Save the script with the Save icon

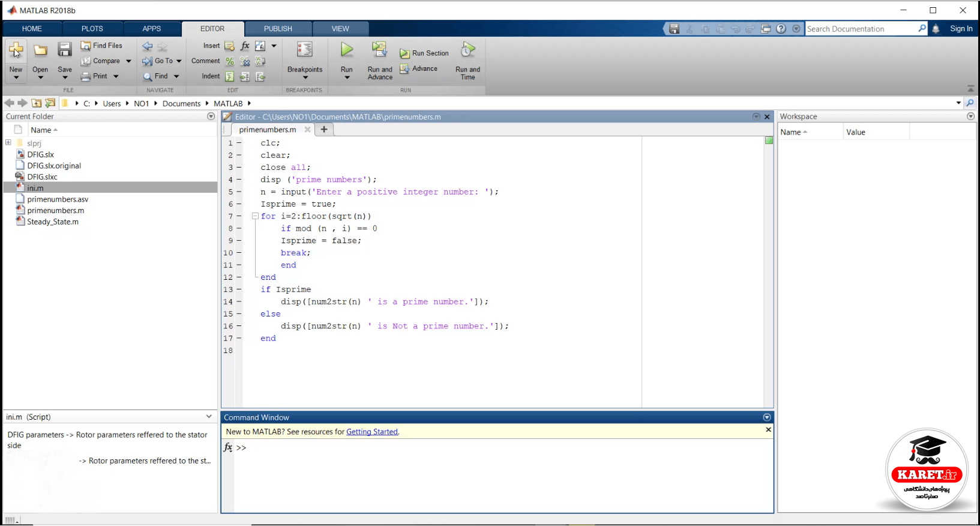tap(65, 51)
